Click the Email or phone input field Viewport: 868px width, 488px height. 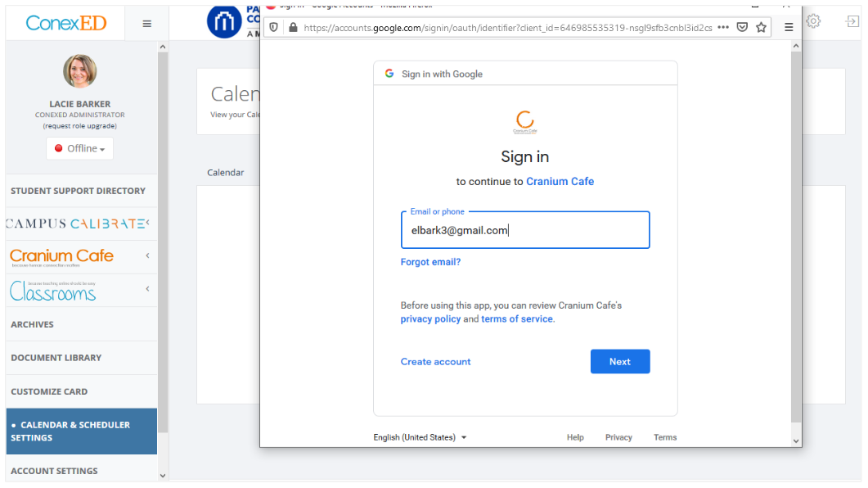point(525,231)
